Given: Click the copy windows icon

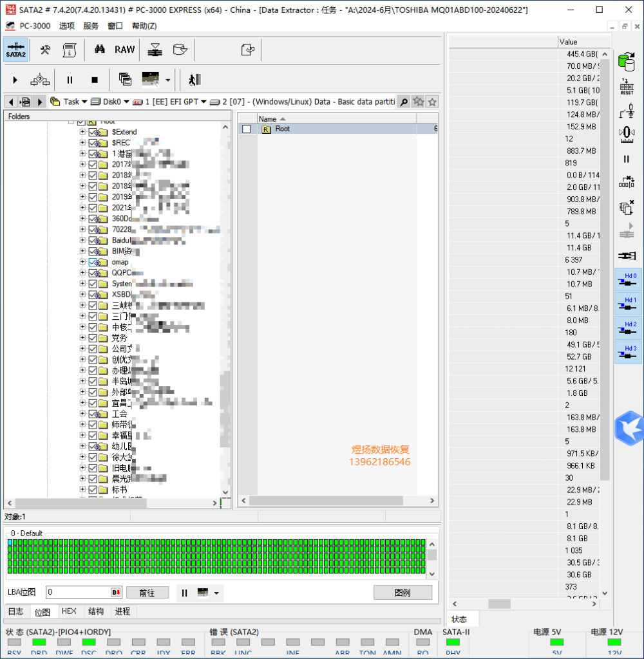Looking at the screenshot, I should pos(125,79).
